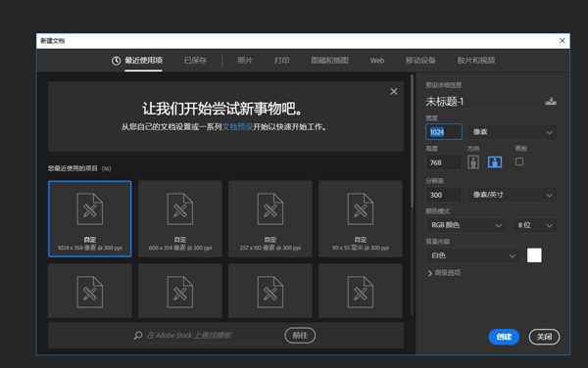Switch to the 胶片和视频 tab
588x368 pixels.
click(x=476, y=61)
